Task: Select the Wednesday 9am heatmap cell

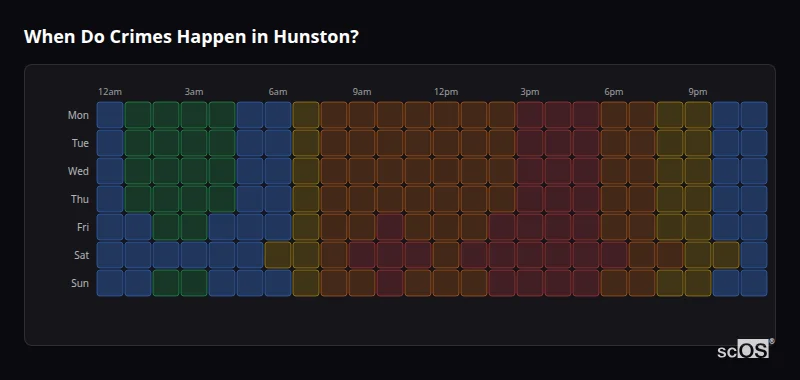Action: click(x=362, y=171)
